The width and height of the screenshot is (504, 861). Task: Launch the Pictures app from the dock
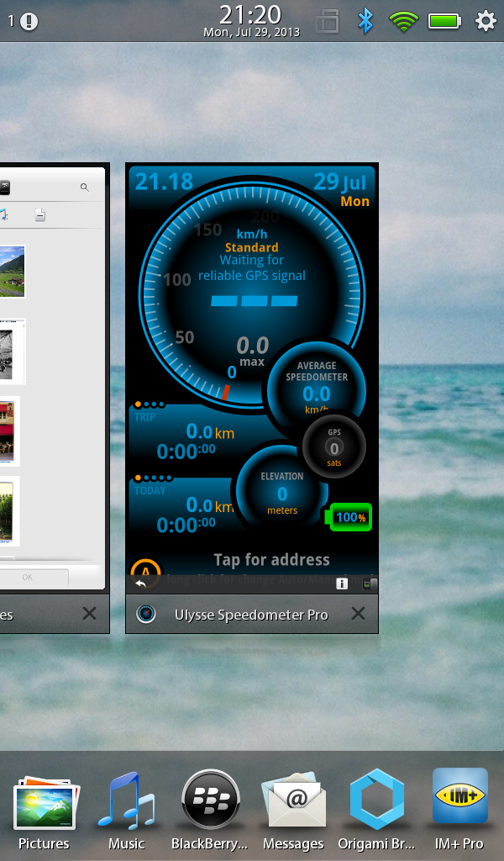tap(44, 810)
